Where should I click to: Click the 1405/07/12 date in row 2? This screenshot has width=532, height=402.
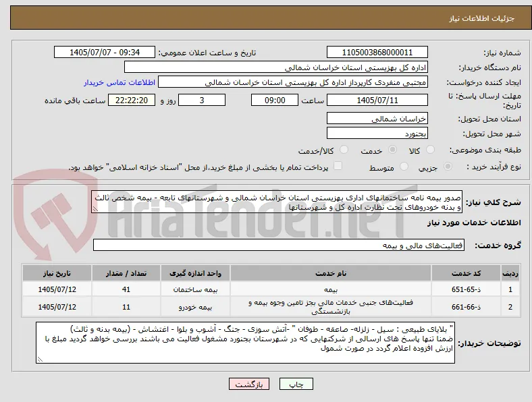coord(57,307)
